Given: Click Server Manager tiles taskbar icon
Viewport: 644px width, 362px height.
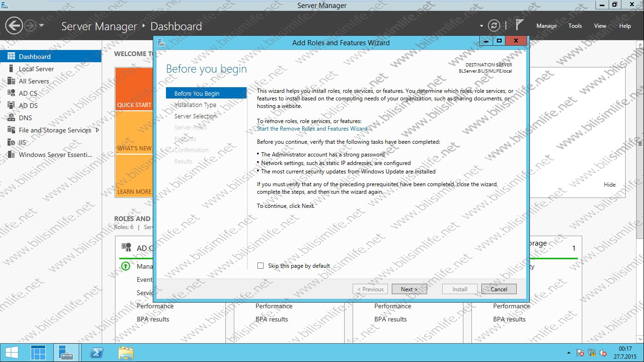Looking at the screenshot, I should [x=39, y=353].
